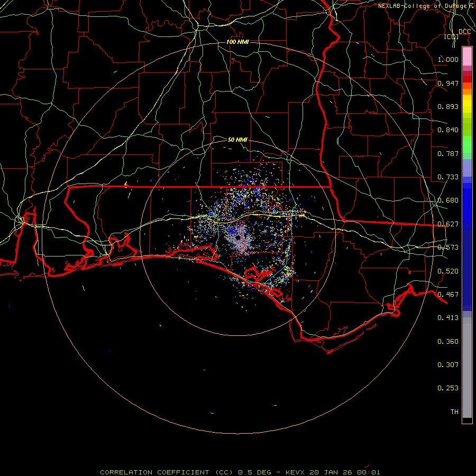The image size is (476, 476).
Task: Click the 0.573 scale value
Action: coord(448,248)
